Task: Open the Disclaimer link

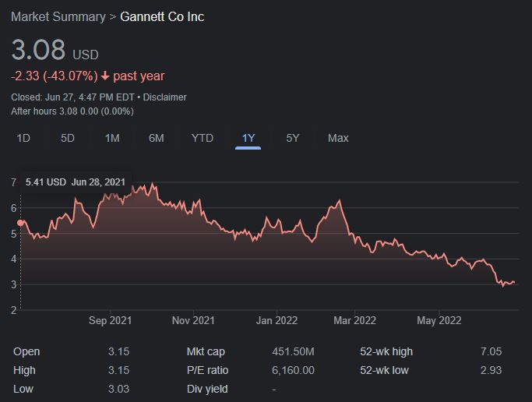Action: (165, 97)
